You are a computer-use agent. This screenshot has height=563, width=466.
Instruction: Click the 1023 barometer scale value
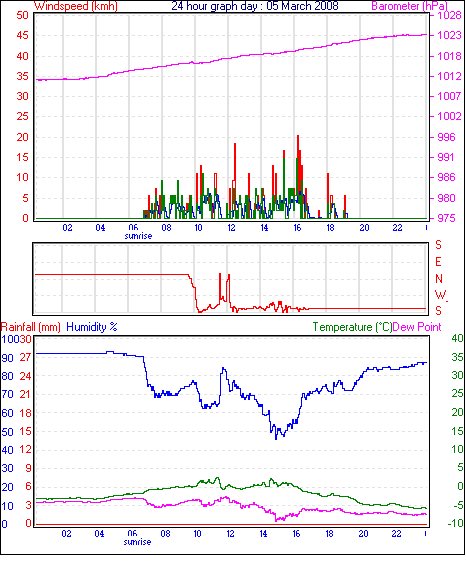[x=449, y=36]
